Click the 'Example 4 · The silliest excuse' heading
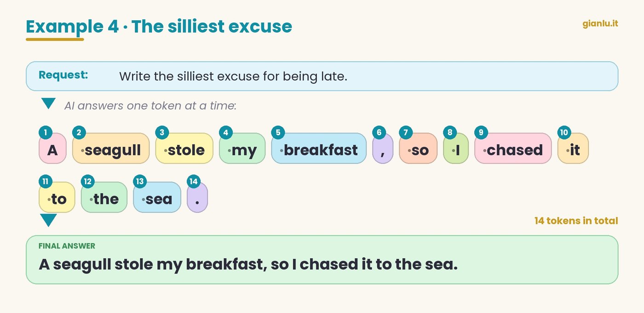This screenshot has height=313, width=644. 159,27
